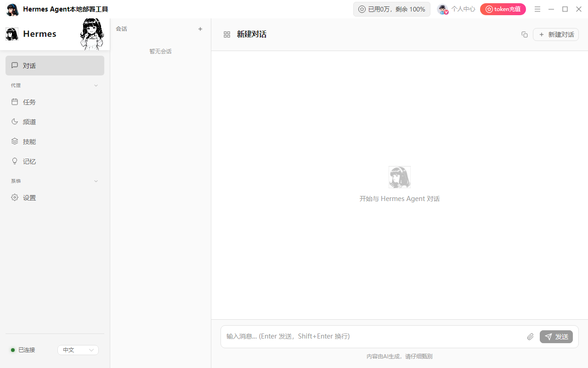588x368 pixels.
Task: Close the Hermes Agent window
Action: (x=579, y=9)
